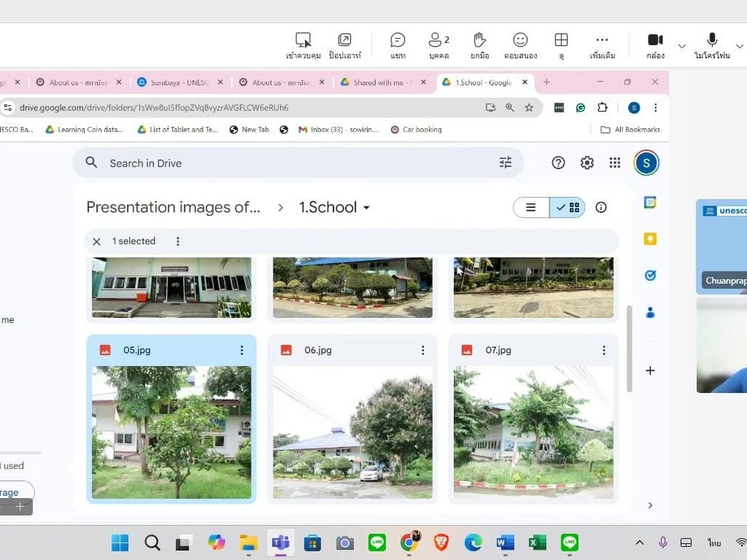This screenshot has height=560, width=747.
Task: Open more actions for 07.jpg
Action: click(604, 351)
